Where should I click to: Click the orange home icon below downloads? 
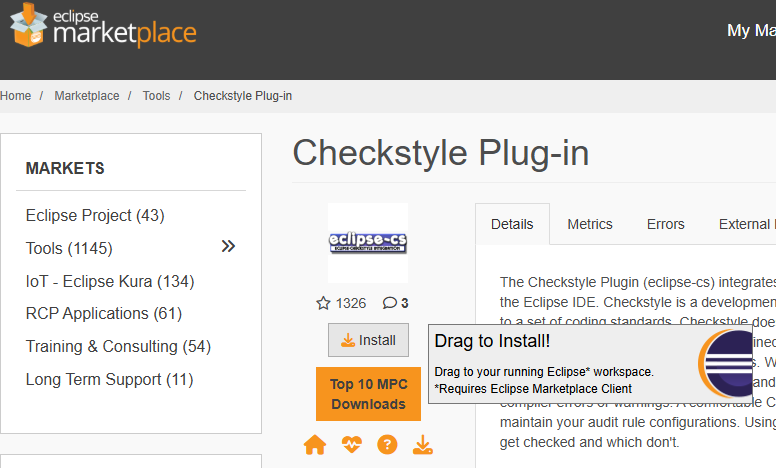coord(315,445)
